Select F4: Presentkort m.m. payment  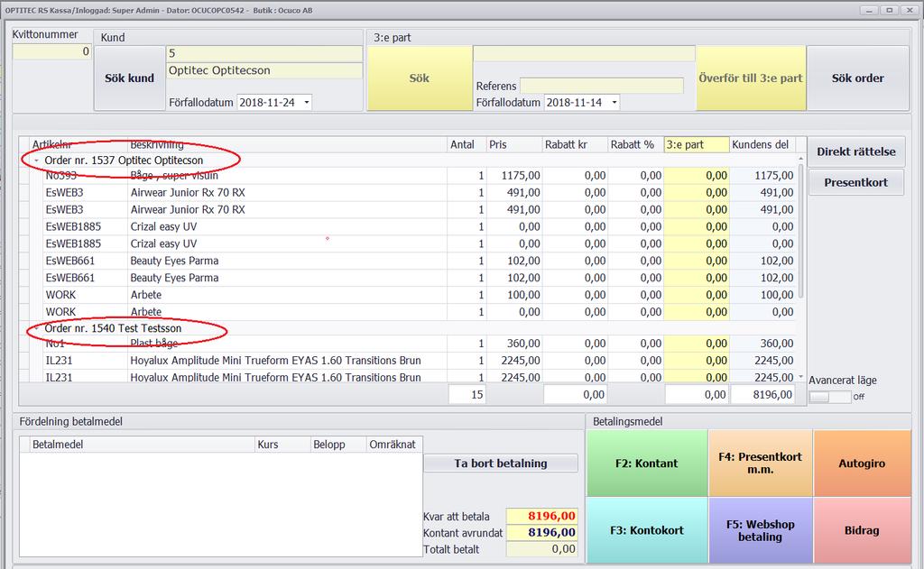(x=760, y=463)
